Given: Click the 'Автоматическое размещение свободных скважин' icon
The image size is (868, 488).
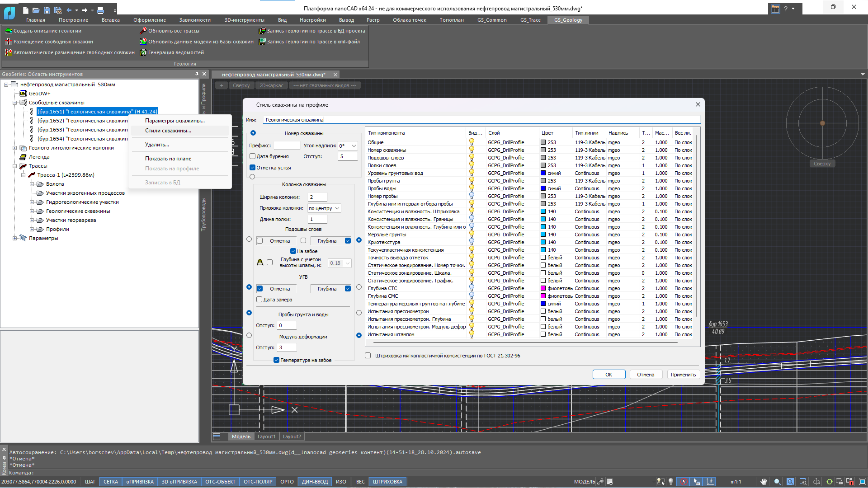Looking at the screenshot, I should 9,52.
